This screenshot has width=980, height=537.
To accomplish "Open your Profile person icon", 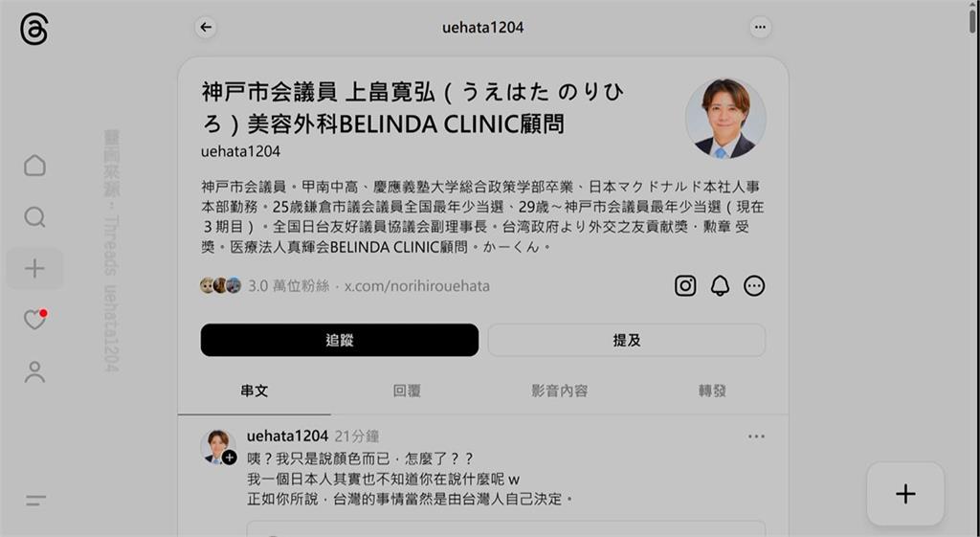I will 34,371.
